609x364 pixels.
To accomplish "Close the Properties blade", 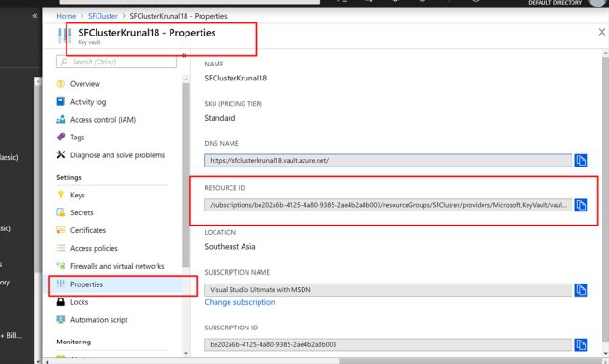I will [602, 32].
